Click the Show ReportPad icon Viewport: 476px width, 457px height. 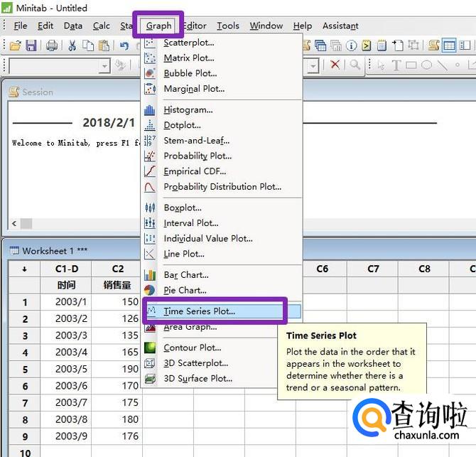tap(382, 45)
